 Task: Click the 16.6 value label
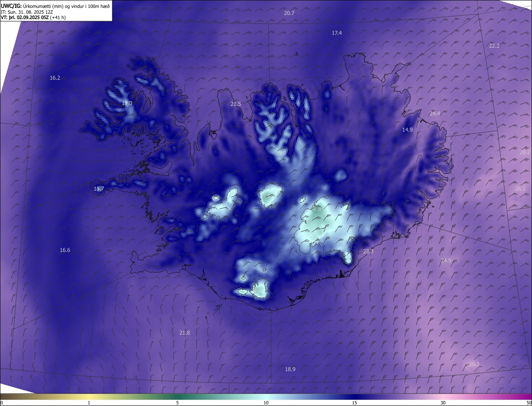click(65, 250)
